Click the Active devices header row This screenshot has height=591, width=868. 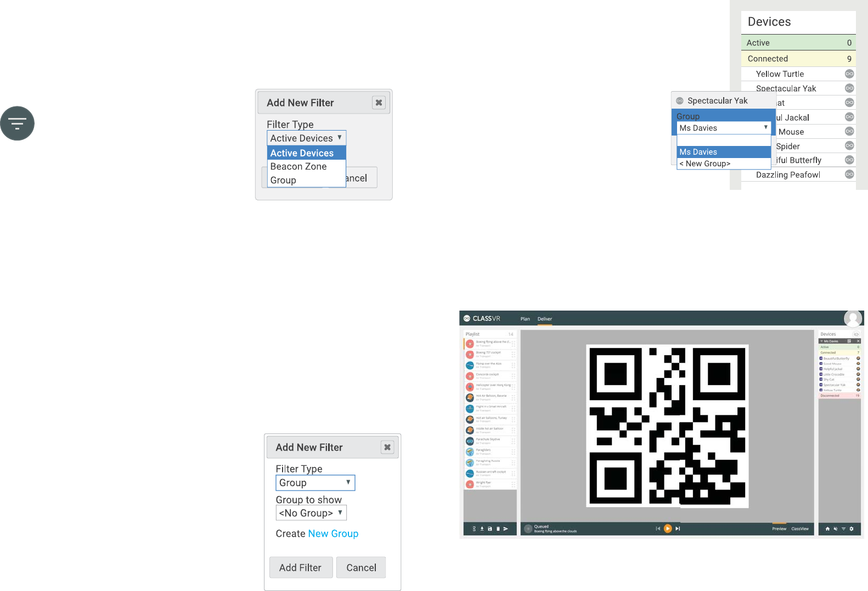pyautogui.click(x=798, y=43)
